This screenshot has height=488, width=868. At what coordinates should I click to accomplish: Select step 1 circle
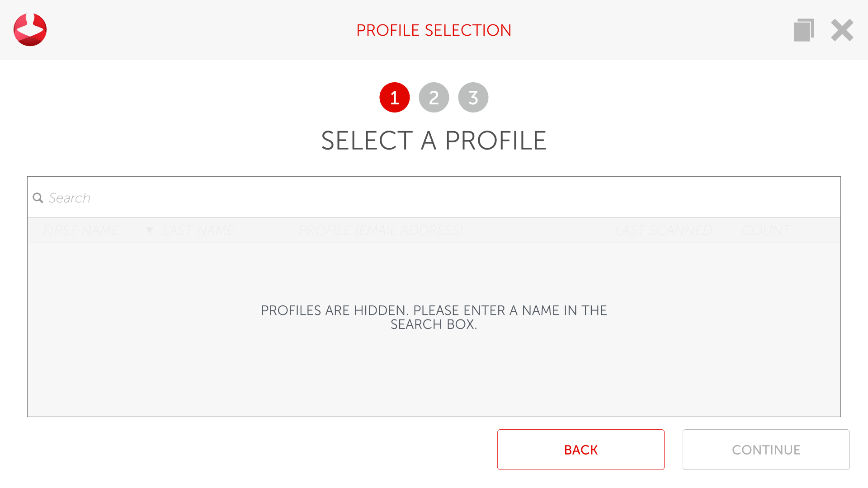coord(394,97)
